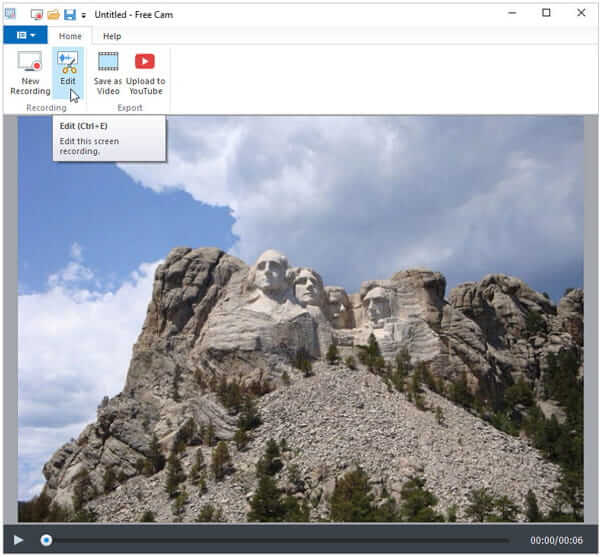Minimize the Free Cam window
Viewport: 600px width, 557px height.
coord(511,13)
